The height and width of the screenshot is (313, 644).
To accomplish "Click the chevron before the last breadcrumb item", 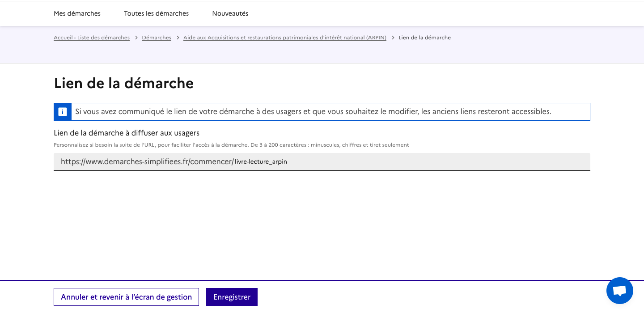I will point(393,38).
